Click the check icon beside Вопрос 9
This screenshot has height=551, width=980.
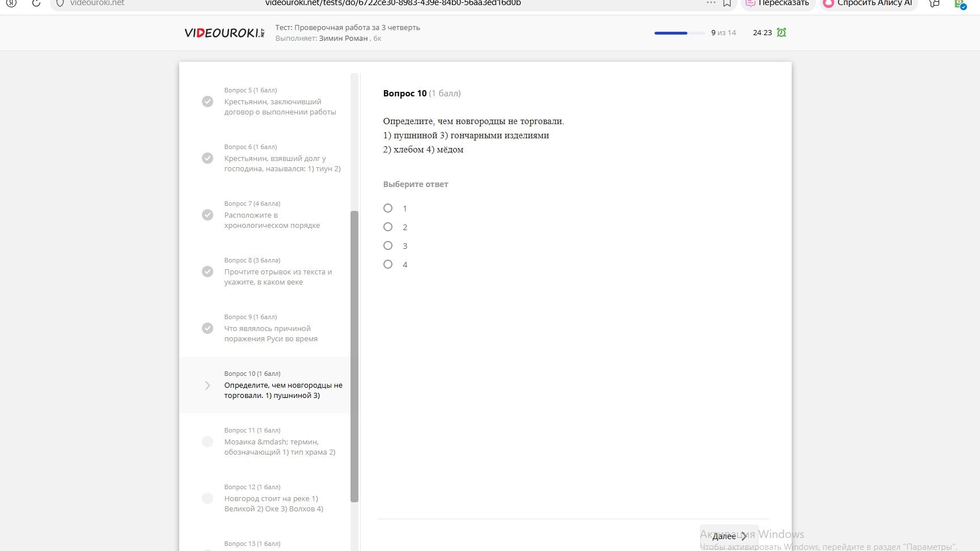pyautogui.click(x=208, y=328)
